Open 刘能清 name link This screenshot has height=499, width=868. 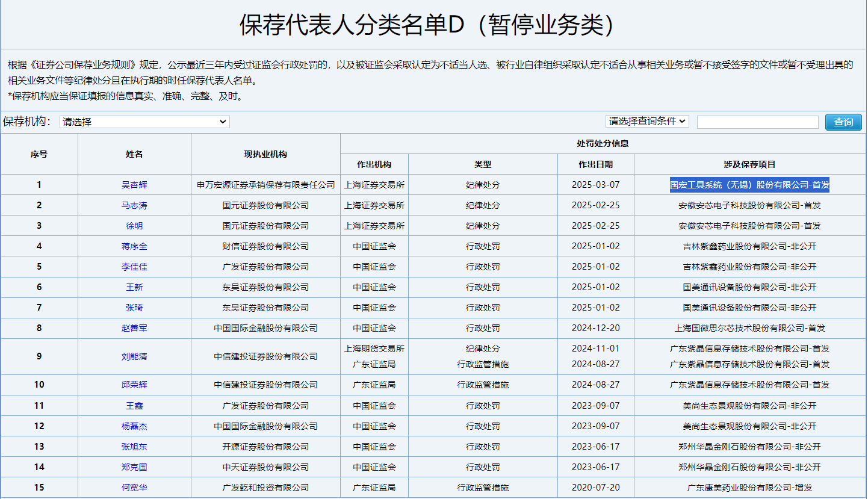coord(134,356)
